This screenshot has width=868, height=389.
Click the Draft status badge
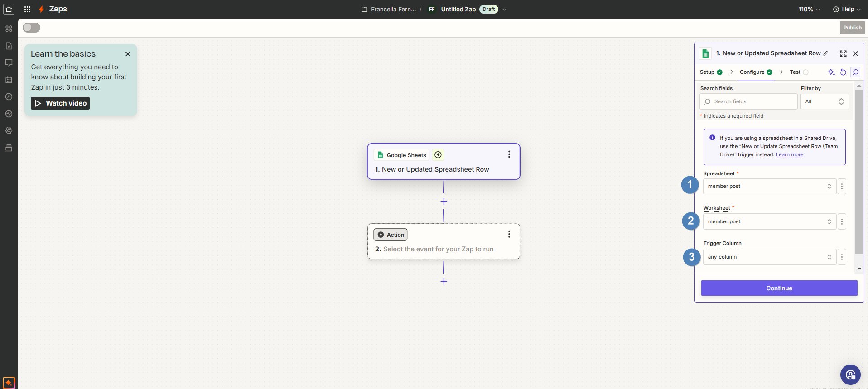[x=488, y=9]
